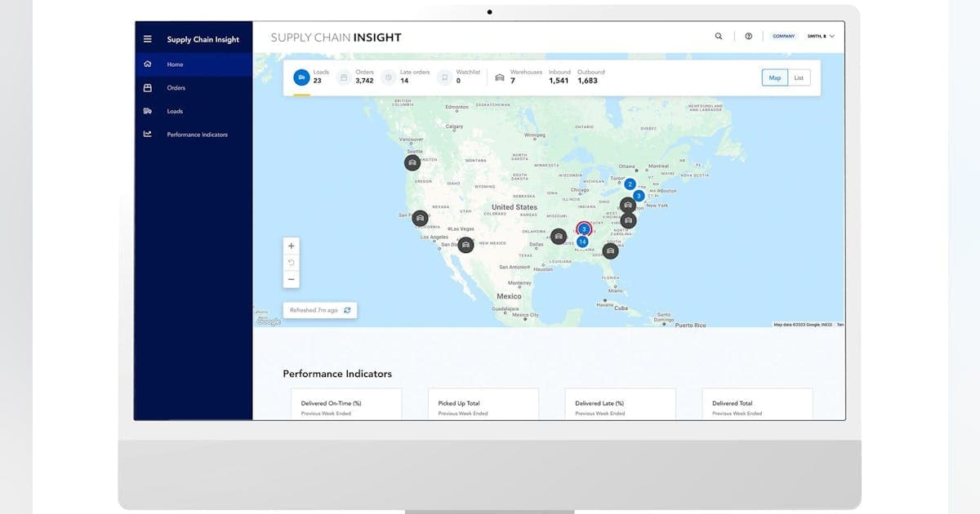Click the warehouse marker near Seattle
The width and height of the screenshot is (980, 514).
point(412,162)
